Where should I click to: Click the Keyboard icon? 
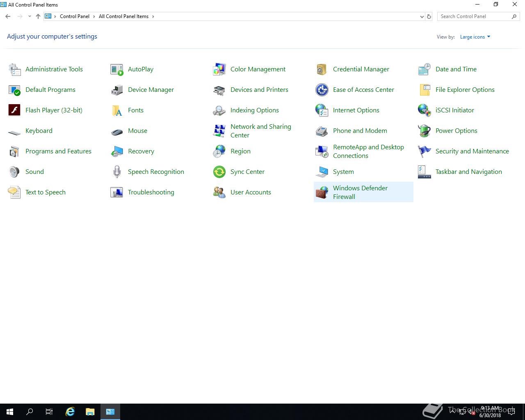pos(14,132)
